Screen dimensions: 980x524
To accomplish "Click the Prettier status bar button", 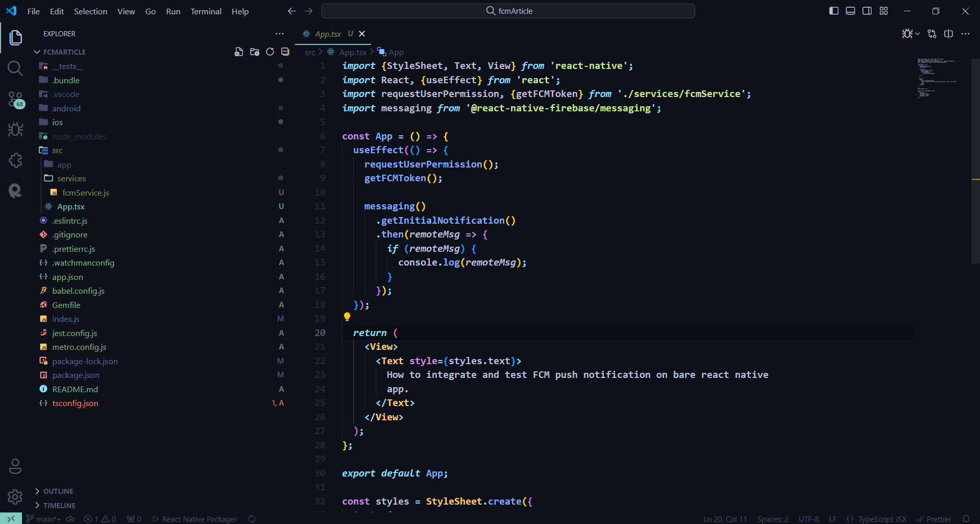I will (934, 519).
